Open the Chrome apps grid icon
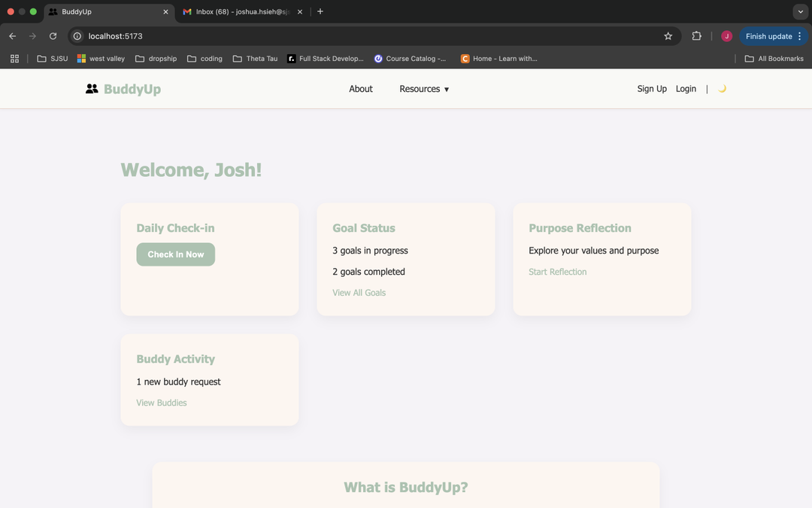Image resolution: width=812 pixels, height=508 pixels. [14, 59]
